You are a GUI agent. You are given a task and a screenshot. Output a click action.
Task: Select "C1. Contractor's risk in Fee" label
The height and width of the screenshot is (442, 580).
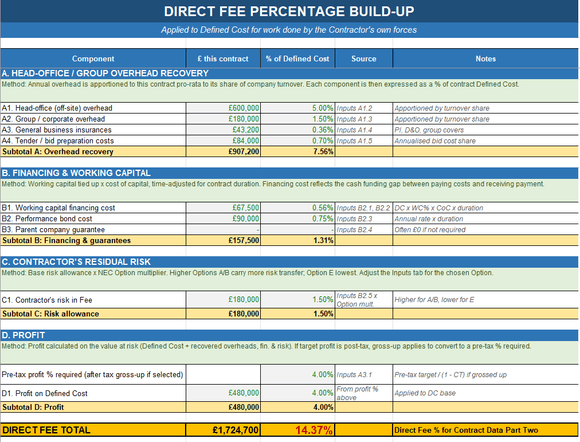93,300
